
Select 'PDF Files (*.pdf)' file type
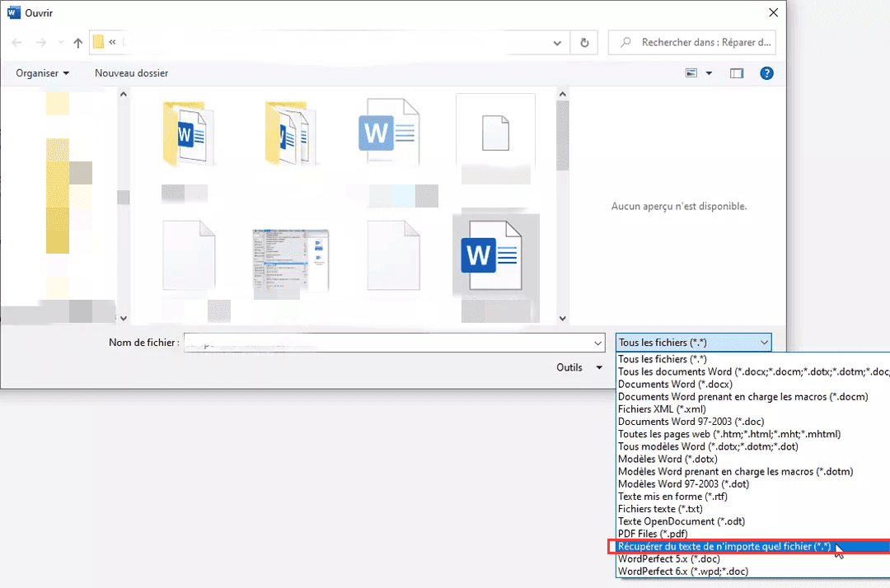tap(653, 534)
